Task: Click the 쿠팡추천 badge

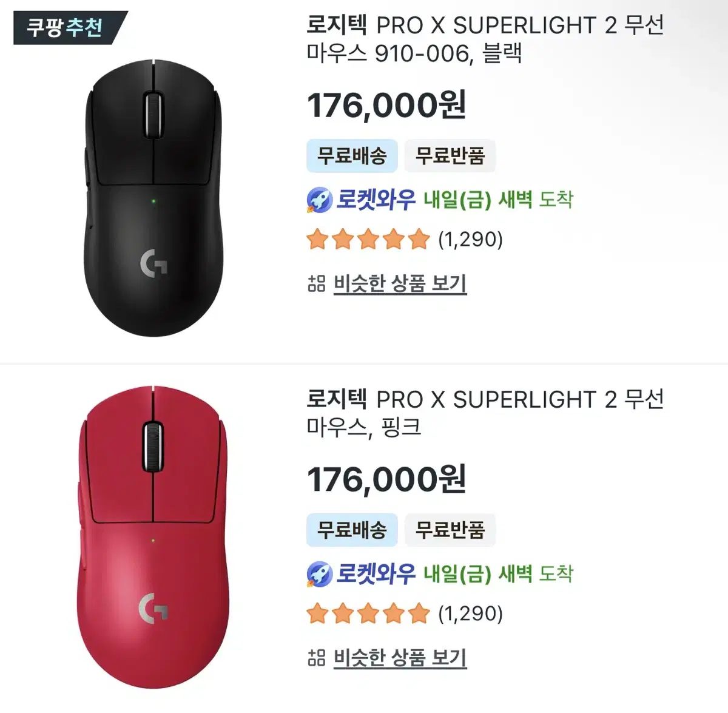Action: [x=66, y=27]
